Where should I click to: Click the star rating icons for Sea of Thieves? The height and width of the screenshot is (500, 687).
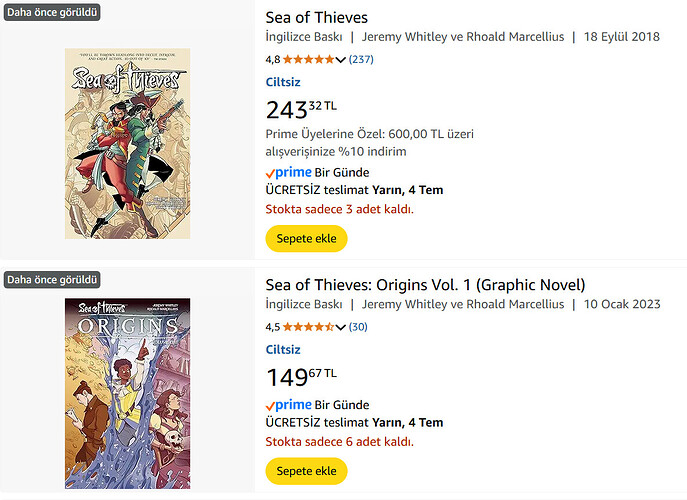[x=309, y=59]
